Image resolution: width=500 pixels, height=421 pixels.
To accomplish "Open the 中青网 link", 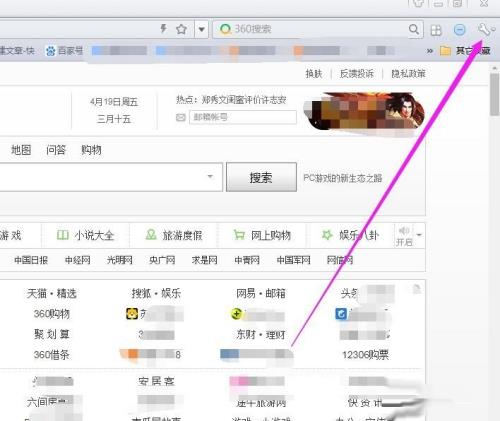I will click(x=247, y=260).
